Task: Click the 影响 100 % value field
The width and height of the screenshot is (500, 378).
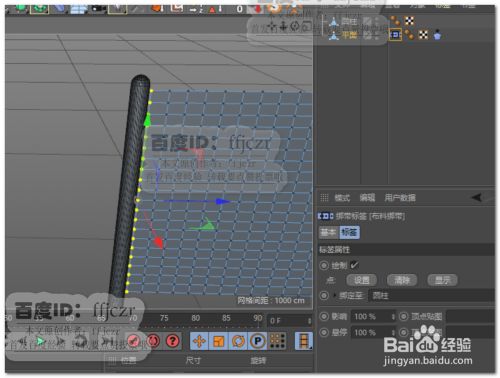Action: [x=371, y=316]
